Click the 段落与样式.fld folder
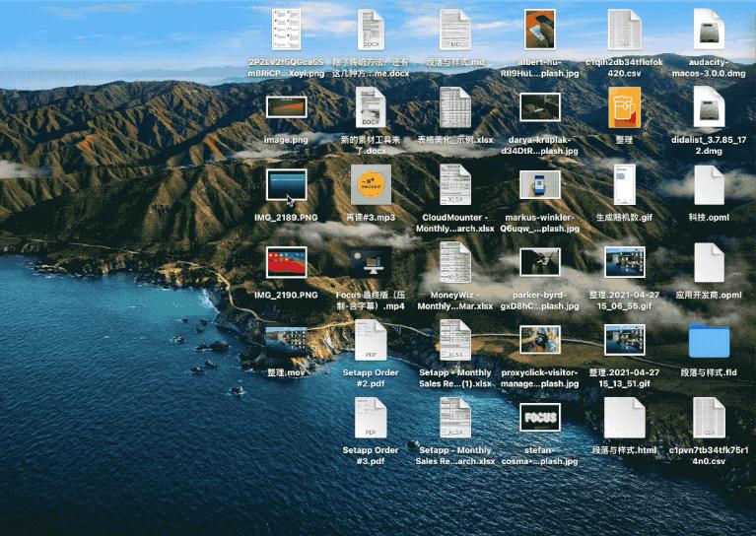756x536 pixels. coord(709,340)
